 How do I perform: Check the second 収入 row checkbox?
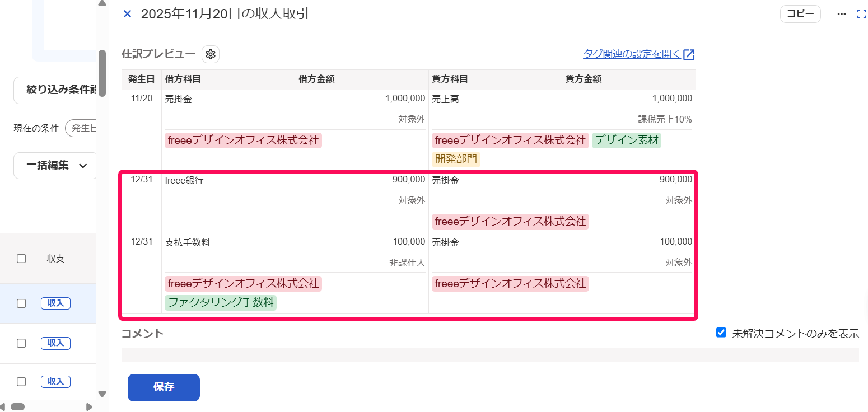(21, 343)
